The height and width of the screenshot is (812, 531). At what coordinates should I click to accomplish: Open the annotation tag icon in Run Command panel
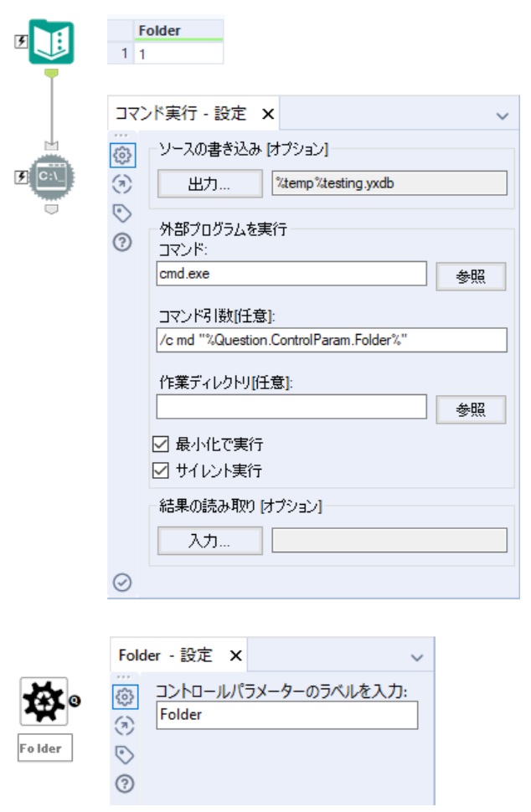pyautogui.click(x=121, y=214)
